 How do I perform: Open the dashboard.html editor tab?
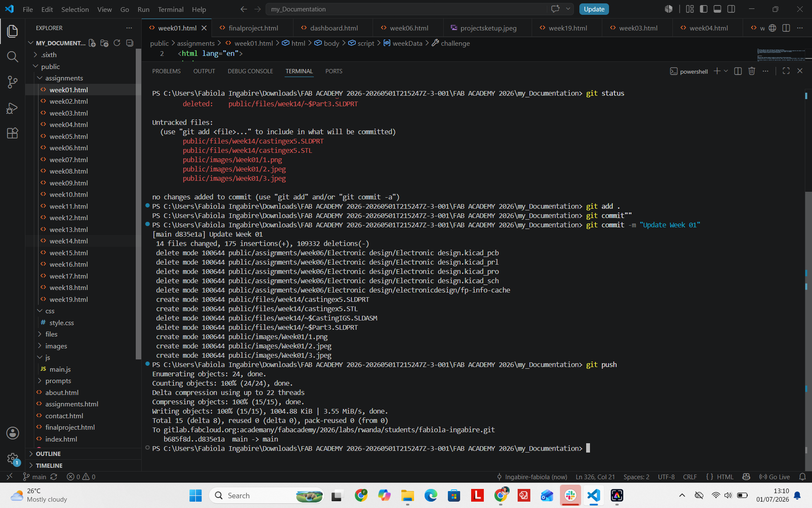tap(333, 28)
